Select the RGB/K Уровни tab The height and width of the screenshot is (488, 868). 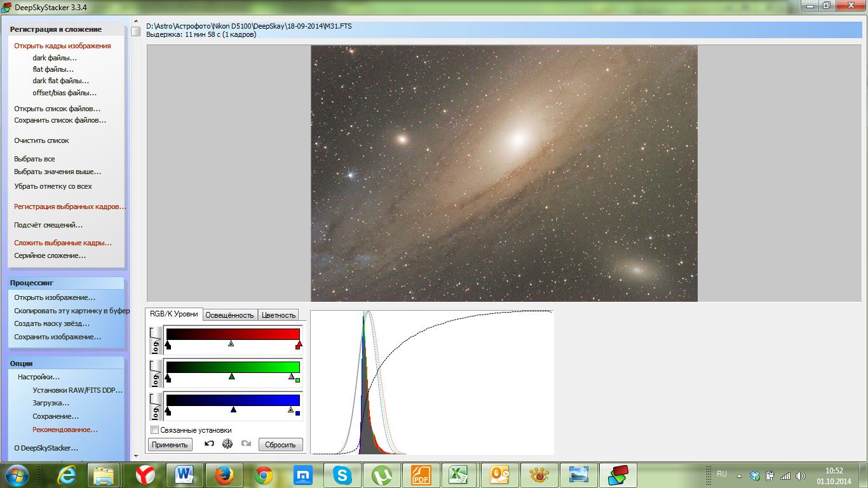pos(174,314)
